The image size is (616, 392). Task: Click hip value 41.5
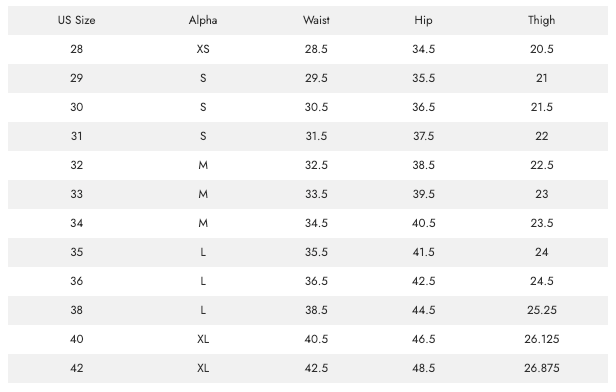pyautogui.click(x=424, y=252)
